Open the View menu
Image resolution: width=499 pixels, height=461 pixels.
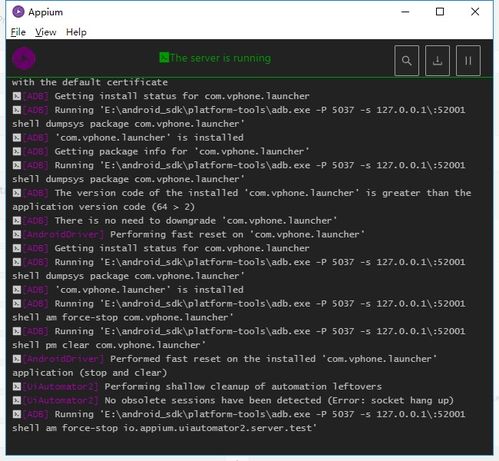tap(46, 32)
